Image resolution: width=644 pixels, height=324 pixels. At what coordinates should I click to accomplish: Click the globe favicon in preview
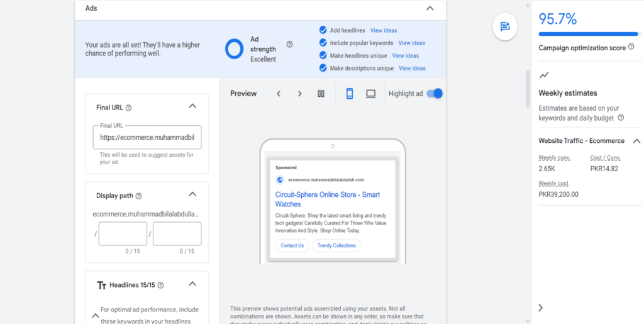tap(280, 180)
